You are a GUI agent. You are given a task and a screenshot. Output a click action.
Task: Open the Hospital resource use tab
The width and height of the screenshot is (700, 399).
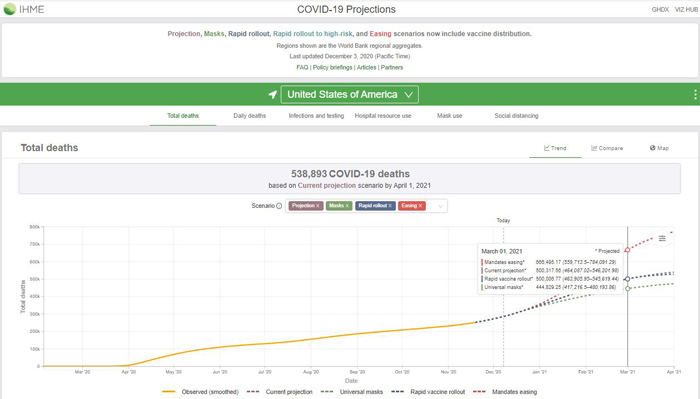point(383,116)
